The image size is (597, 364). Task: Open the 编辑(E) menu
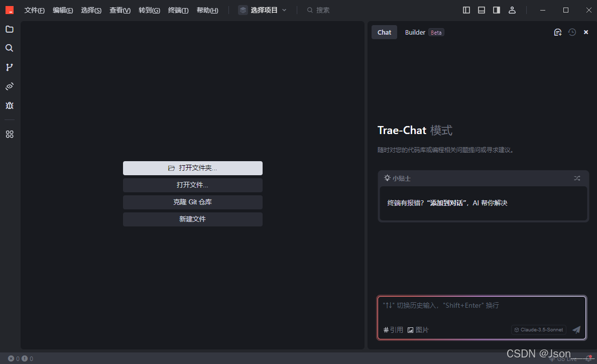[x=63, y=10]
